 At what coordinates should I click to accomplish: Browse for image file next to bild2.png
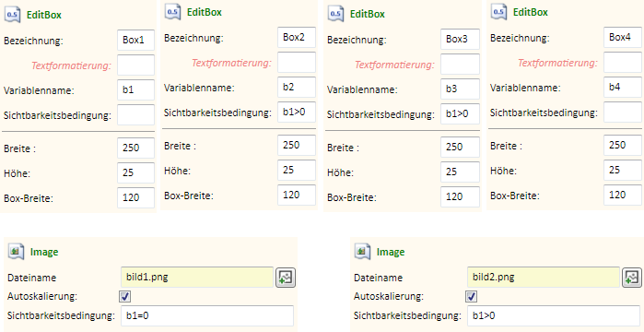point(632,278)
